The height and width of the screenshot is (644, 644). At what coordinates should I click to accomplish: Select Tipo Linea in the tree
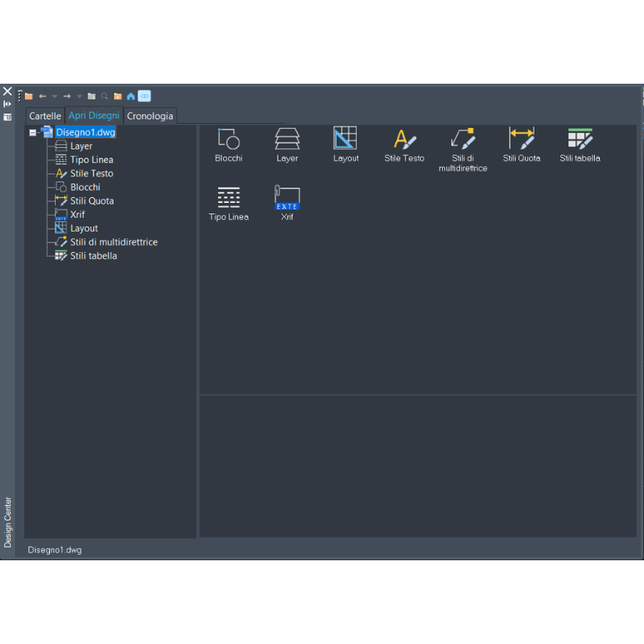92,159
